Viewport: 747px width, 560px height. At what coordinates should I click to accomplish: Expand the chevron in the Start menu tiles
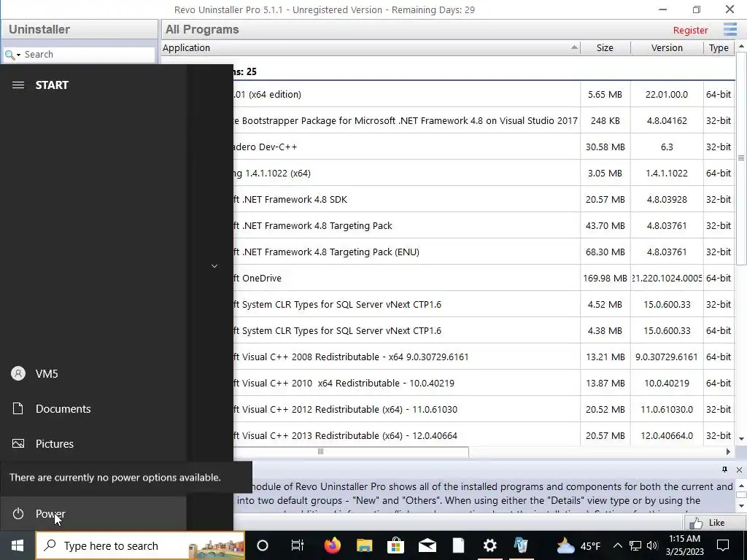click(214, 265)
